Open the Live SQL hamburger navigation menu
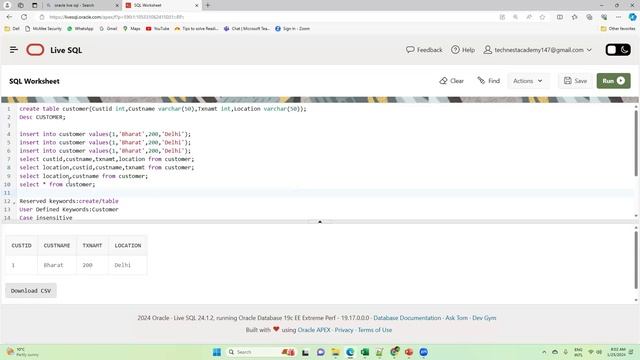 [x=13, y=50]
